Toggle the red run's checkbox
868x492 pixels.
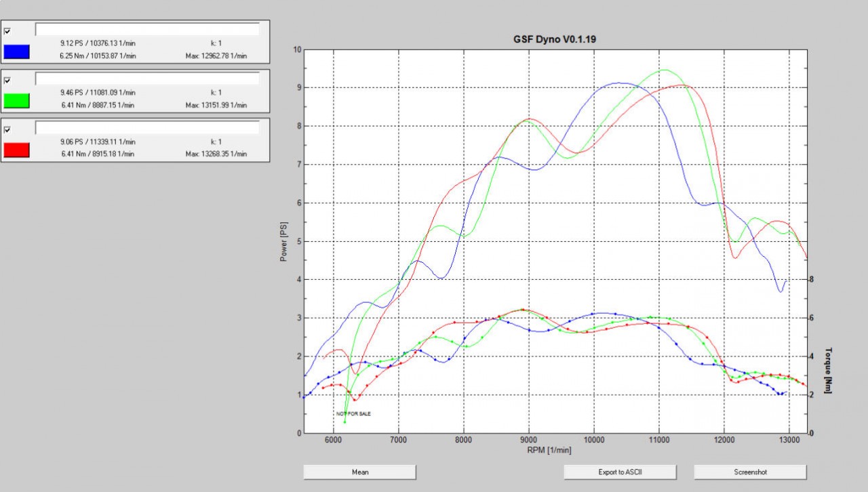pos(7,129)
